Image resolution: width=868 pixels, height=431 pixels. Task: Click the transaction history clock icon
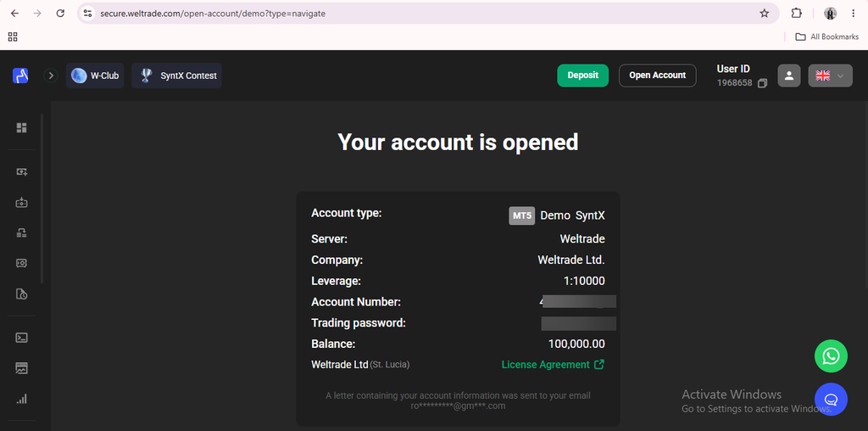pos(21,294)
